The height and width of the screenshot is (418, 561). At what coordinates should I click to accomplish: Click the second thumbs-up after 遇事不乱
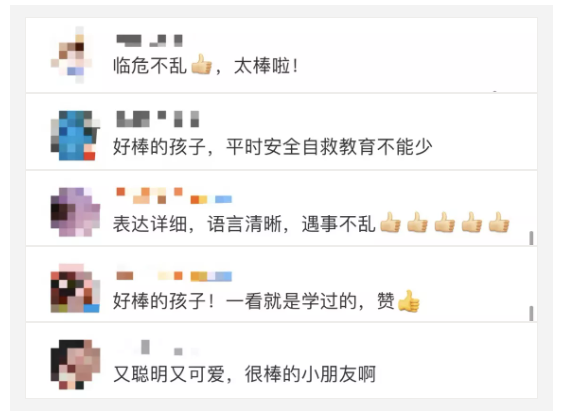(x=418, y=222)
